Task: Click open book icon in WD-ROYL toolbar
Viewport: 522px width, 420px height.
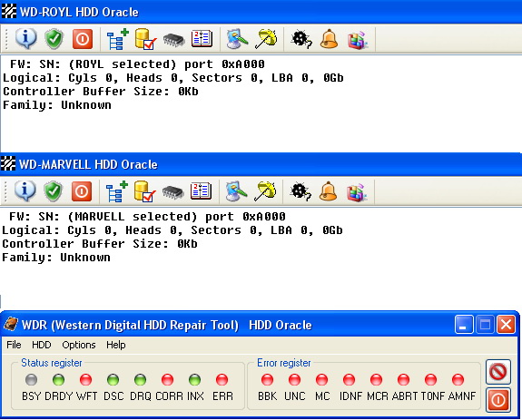Action: pyautogui.click(x=202, y=39)
